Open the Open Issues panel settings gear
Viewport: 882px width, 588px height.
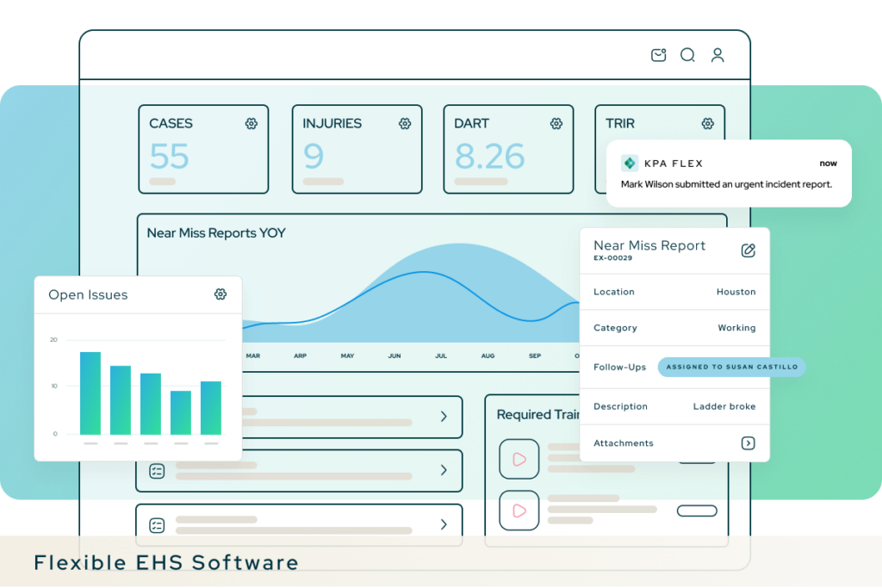click(220, 294)
